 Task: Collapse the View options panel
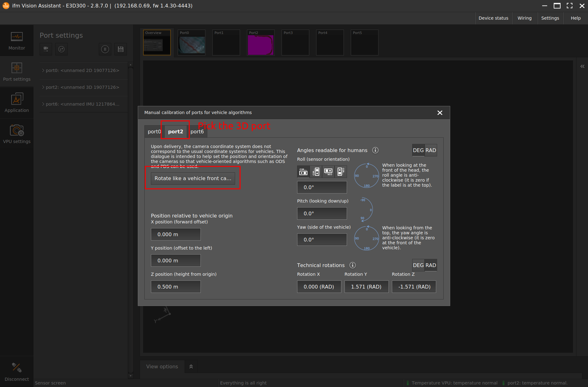[191, 366]
